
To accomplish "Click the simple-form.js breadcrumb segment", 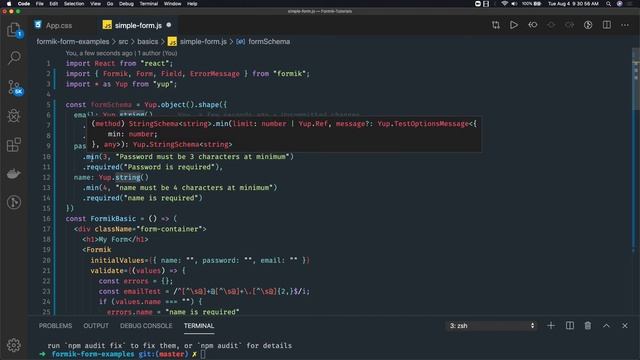I will point(203,42).
